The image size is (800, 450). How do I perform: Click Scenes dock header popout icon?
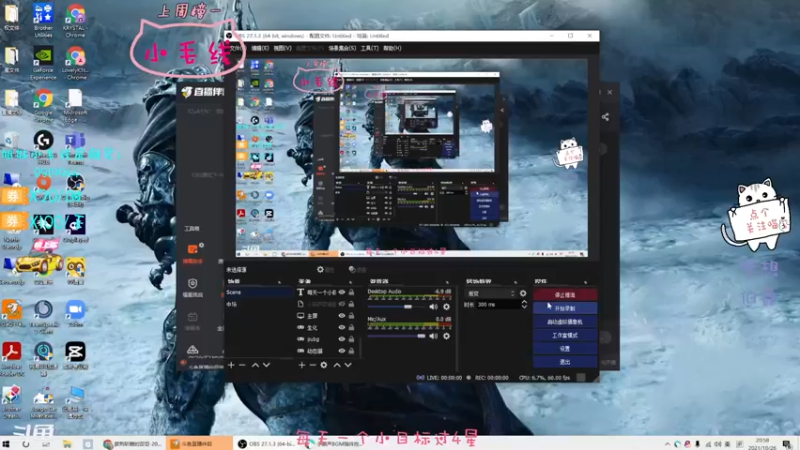[x=279, y=282]
